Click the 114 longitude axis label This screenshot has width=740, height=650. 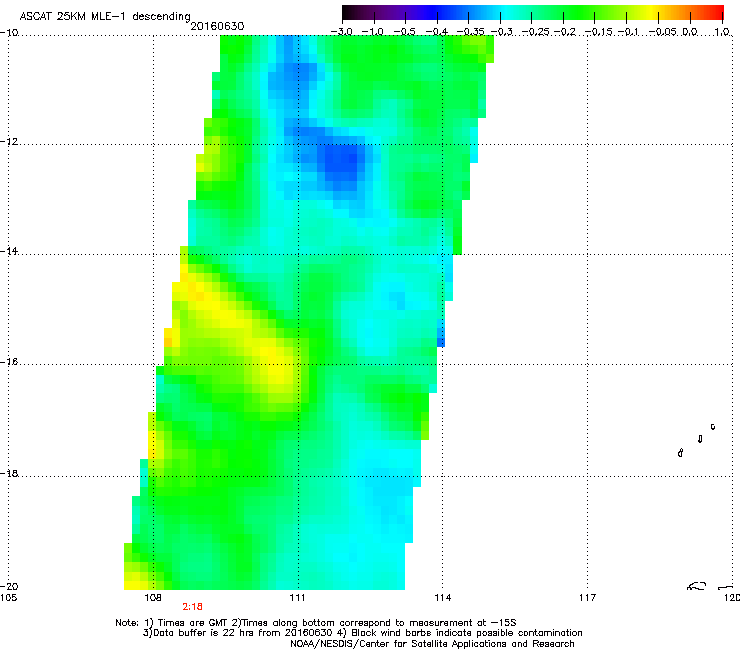(443, 598)
